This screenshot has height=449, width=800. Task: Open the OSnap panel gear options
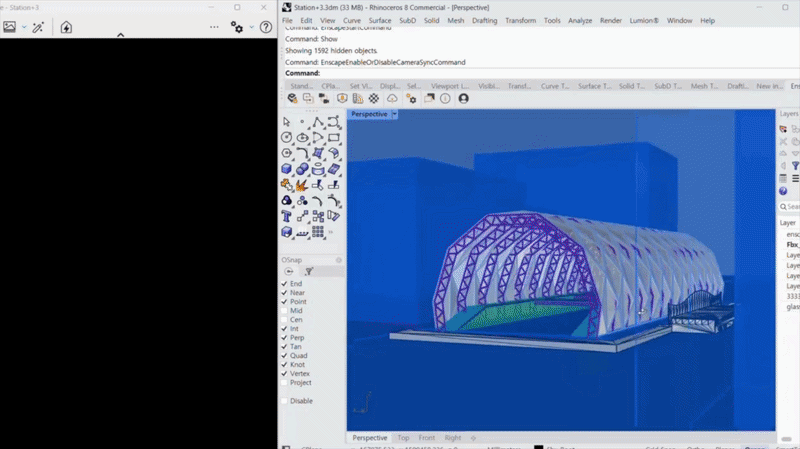[x=338, y=260]
